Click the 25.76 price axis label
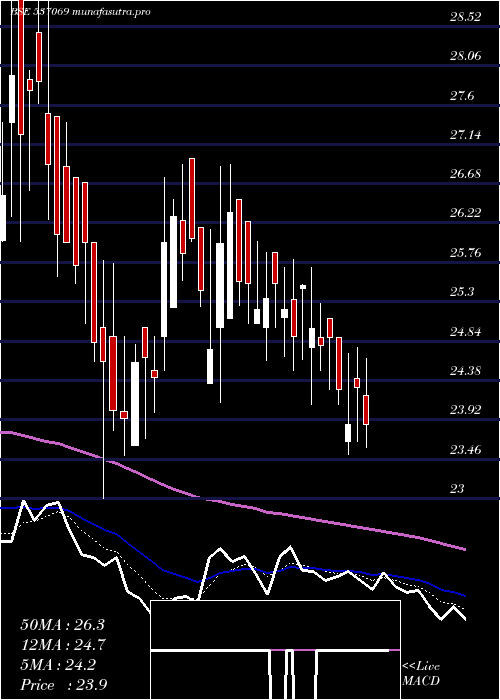This screenshot has width=500, height=700. click(x=466, y=252)
